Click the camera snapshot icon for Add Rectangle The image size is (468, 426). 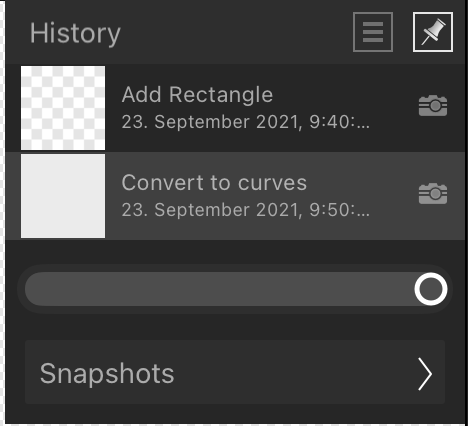tap(433, 106)
